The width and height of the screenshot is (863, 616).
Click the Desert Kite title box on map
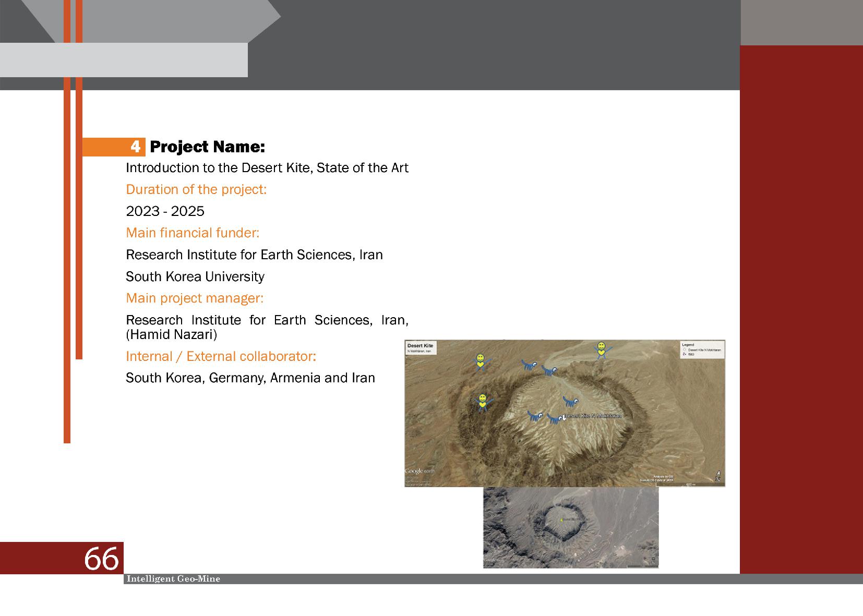tap(421, 348)
